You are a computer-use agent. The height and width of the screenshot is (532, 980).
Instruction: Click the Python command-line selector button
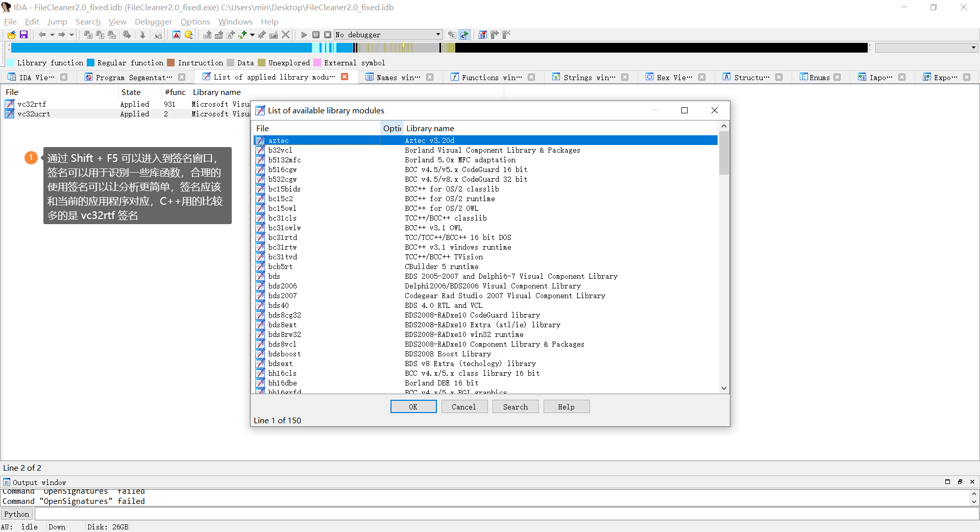tap(17, 514)
